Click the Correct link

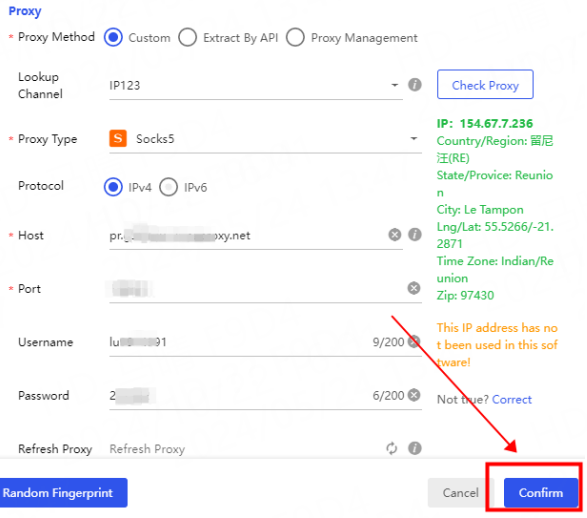pyautogui.click(x=512, y=399)
